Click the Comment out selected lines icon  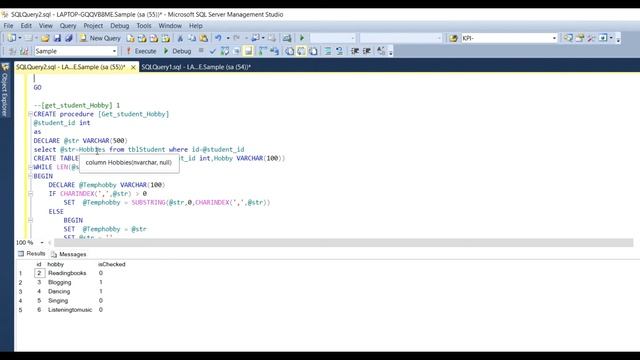click(x=327, y=51)
